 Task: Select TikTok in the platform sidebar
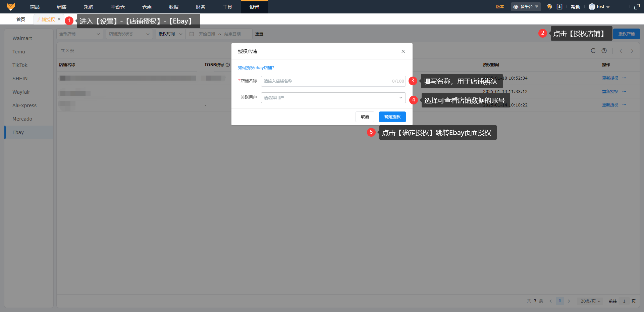[x=29, y=65]
